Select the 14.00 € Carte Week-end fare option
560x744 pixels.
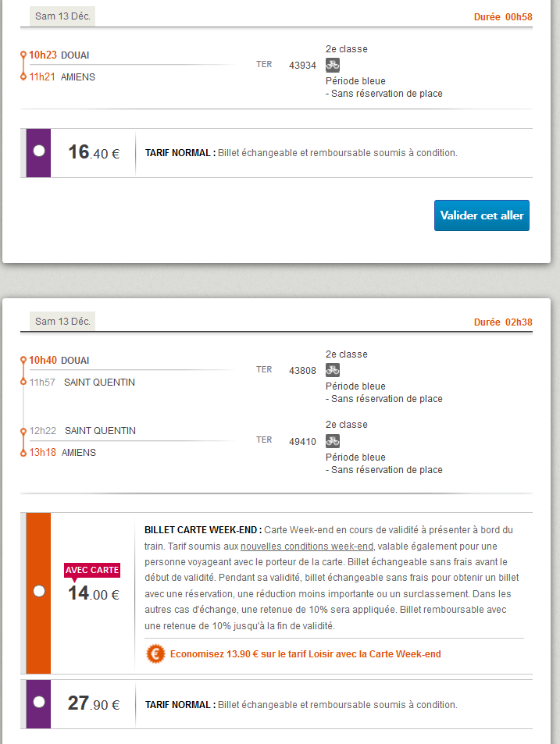(39, 591)
